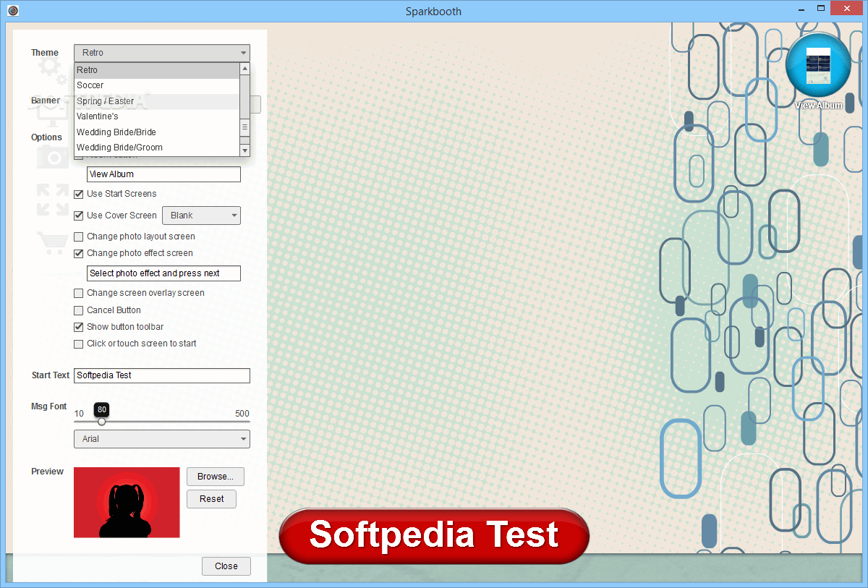868x588 pixels.
Task: Click the red silhouette preview thumbnail
Action: click(x=127, y=502)
